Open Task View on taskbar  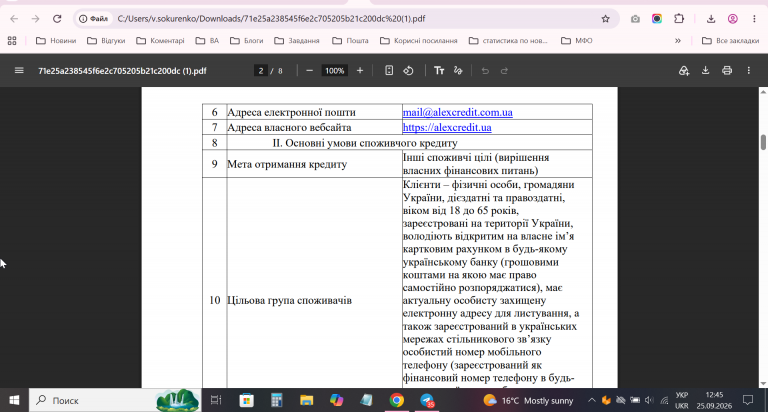click(x=216, y=400)
